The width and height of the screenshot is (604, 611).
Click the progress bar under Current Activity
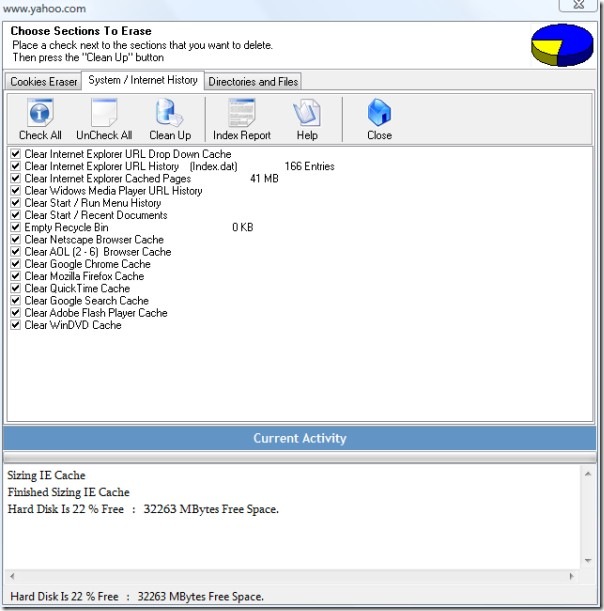coord(300,457)
